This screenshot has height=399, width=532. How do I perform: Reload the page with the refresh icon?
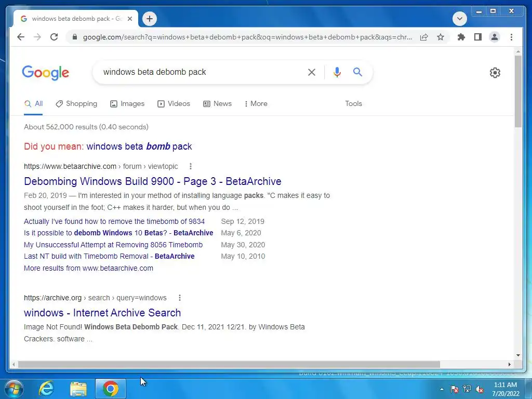coord(54,37)
